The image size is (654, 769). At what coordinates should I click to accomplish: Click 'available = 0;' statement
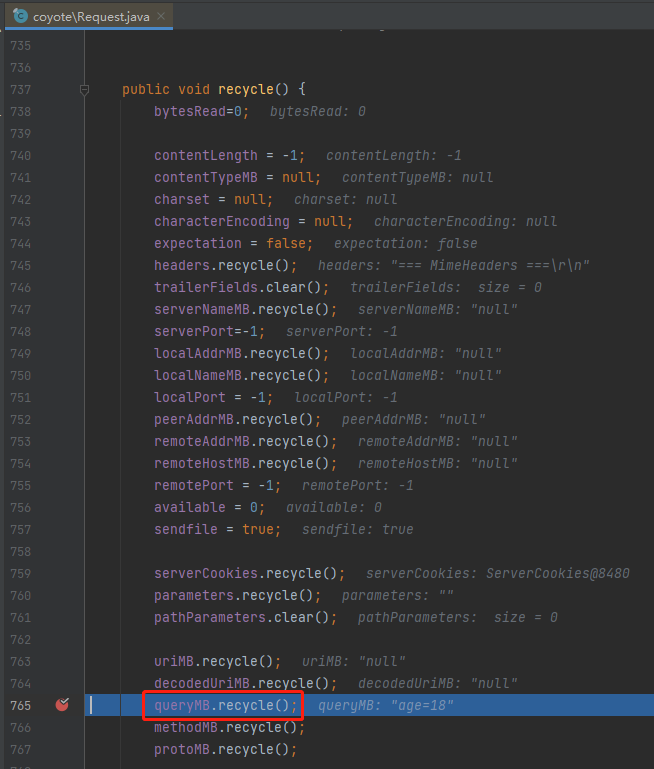tap(209, 508)
